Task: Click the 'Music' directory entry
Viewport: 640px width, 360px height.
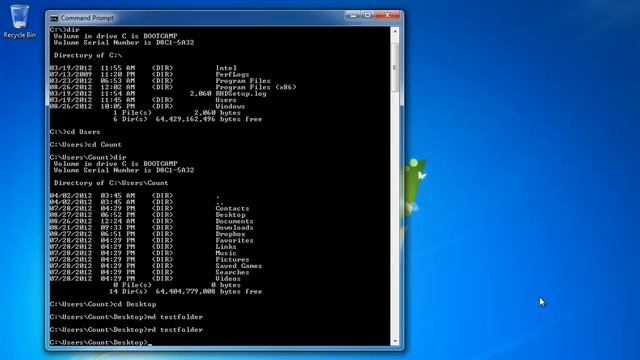Action: tap(226, 253)
